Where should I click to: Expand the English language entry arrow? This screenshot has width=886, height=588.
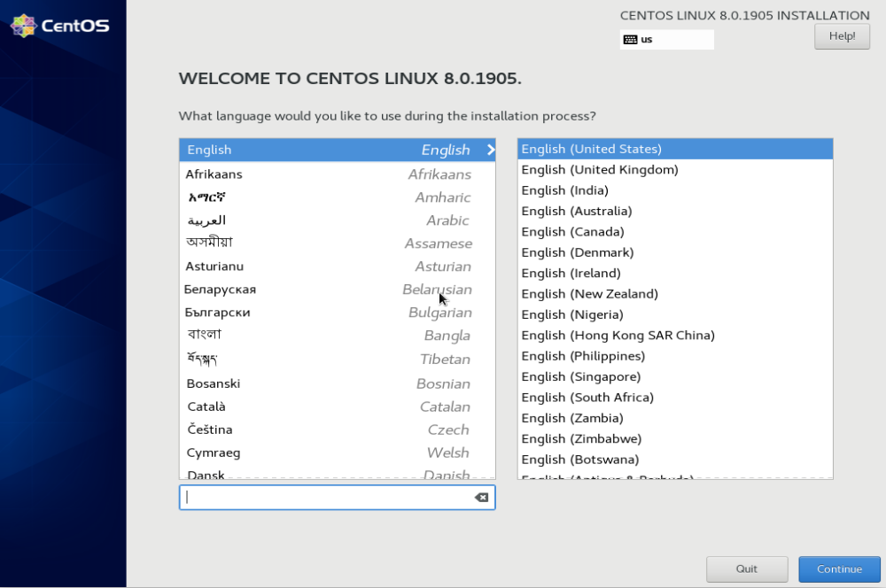coord(493,150)
